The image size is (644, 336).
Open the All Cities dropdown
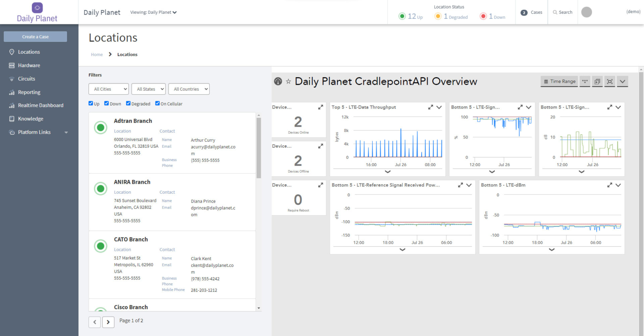(109, 89)
